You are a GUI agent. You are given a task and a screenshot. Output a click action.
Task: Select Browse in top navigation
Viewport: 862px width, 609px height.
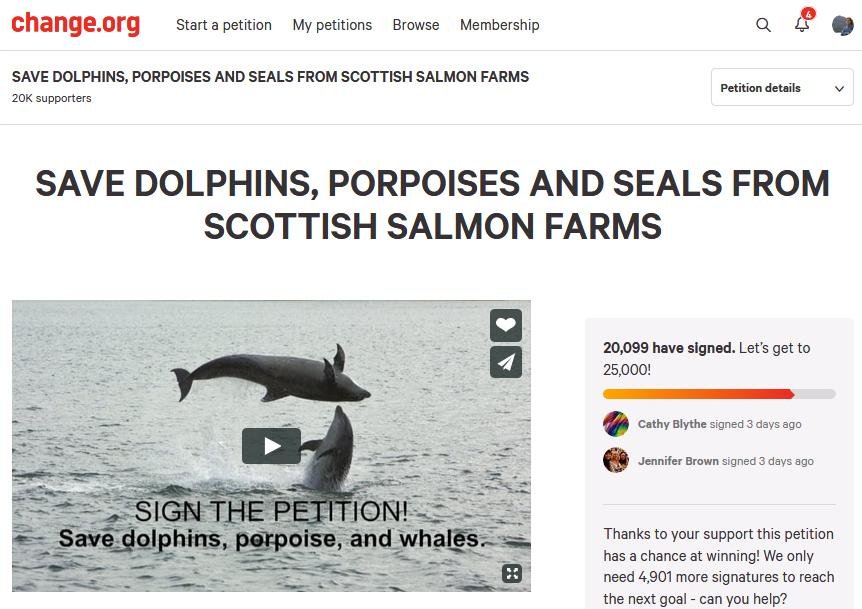click(x=416, y=25)
